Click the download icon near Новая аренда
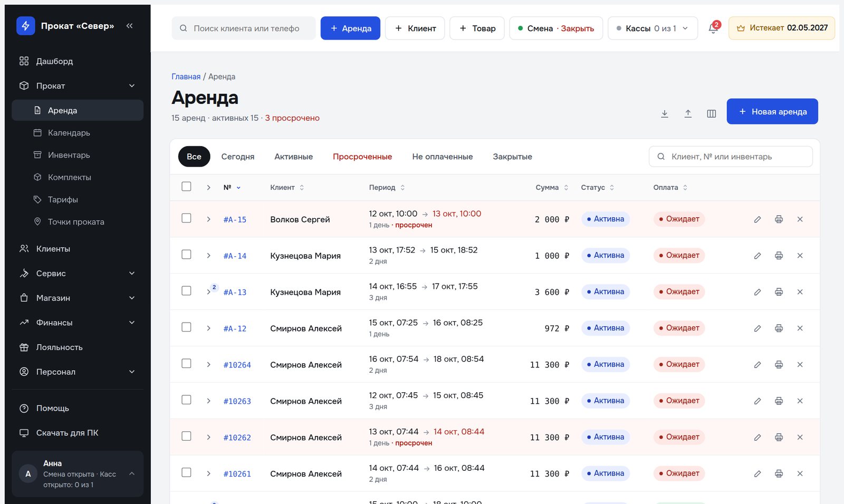 [x=665, y=113]
